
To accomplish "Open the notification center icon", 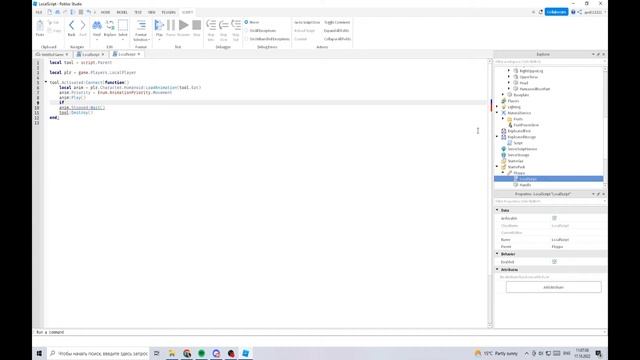I will [x=598, y=353].
